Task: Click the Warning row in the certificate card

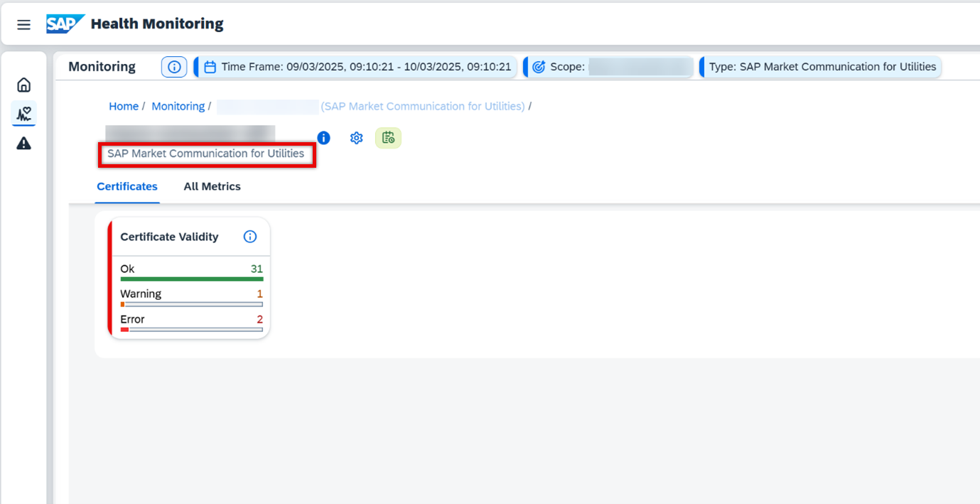Action: pyautogui.click(x=141, y=294)
